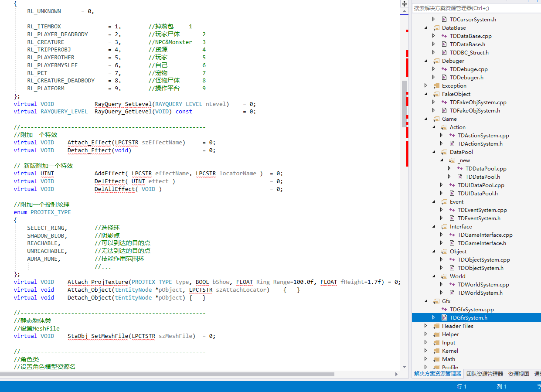This screenshot has width=541, height=392.
Task: Select TDObjectSystem.cpp in solution explorer
Action: (483, 260)
